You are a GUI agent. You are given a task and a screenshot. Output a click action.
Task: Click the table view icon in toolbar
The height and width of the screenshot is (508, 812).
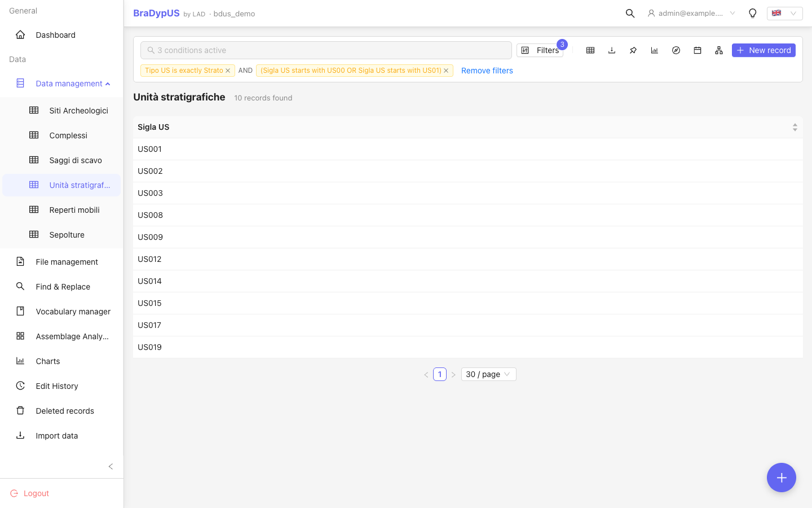pos(590,50)
